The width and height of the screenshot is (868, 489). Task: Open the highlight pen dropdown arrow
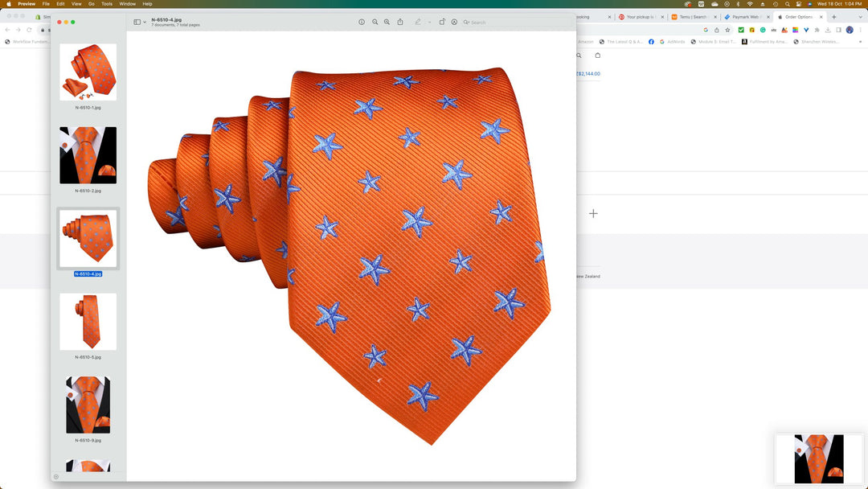tap(430, 22)
